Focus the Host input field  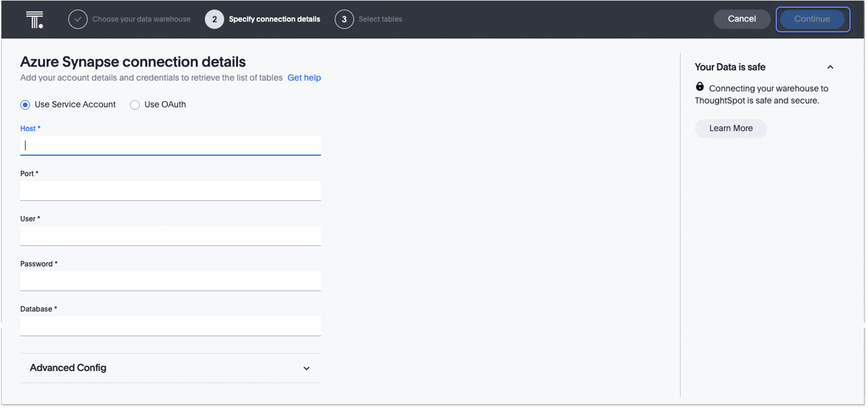(x=171, y=146)
